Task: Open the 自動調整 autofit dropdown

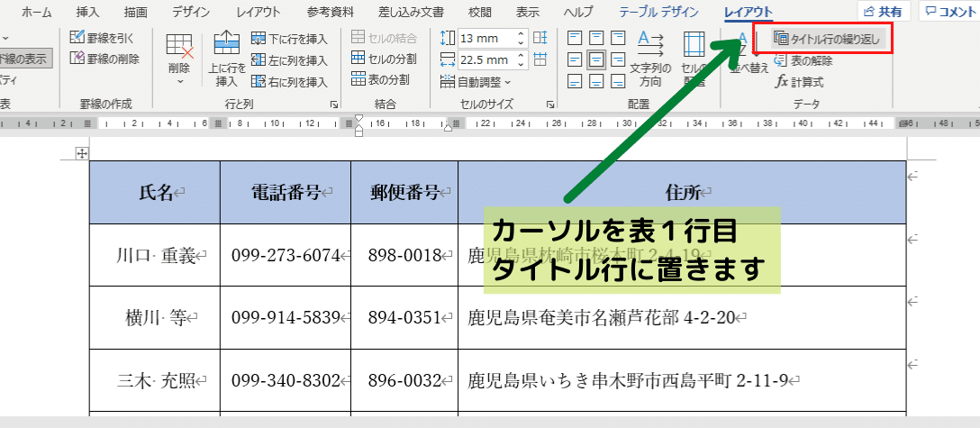Action: pos(476,81)
